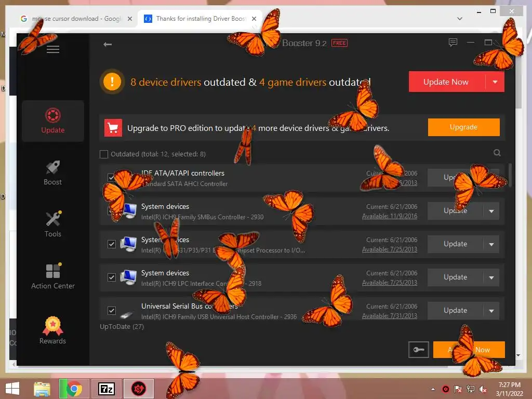
Task: Click the UpToDate (27) section label
Action: (122, 327)
